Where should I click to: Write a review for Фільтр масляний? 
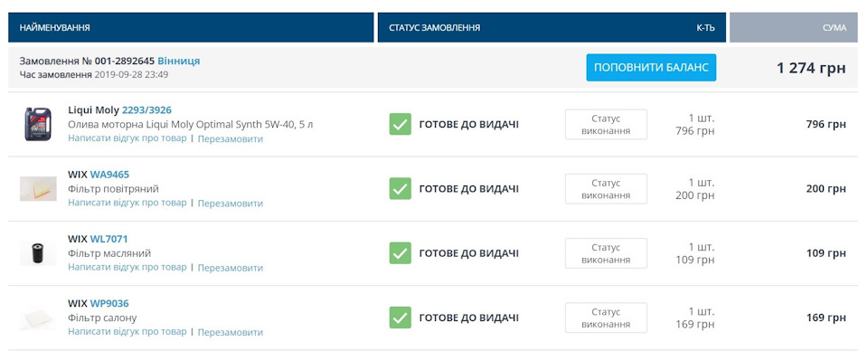tap(127, 268)
